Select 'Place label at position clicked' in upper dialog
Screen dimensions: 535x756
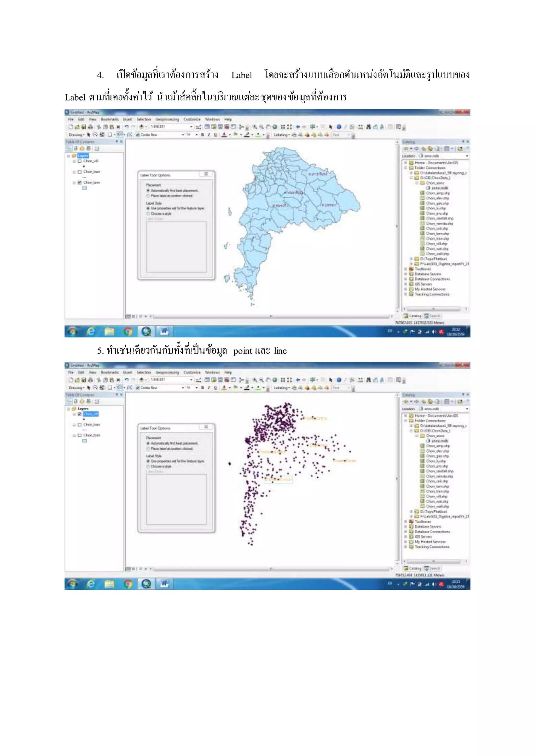[x=148, y=196]
